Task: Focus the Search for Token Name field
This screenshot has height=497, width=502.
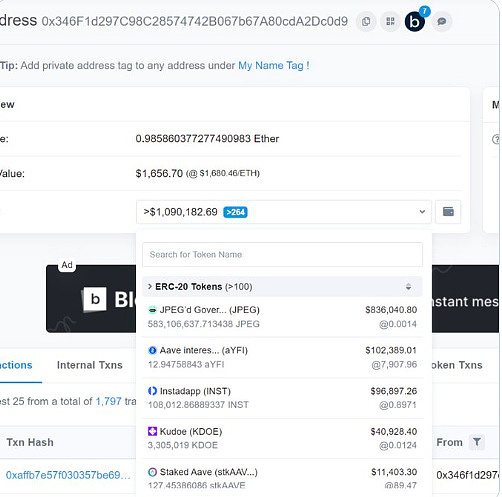Action: 282,255
